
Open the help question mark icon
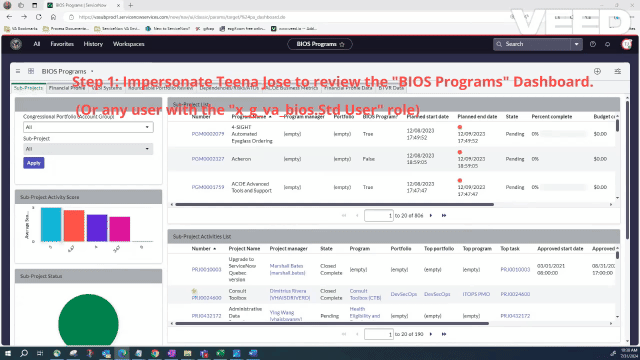(593, 44)
